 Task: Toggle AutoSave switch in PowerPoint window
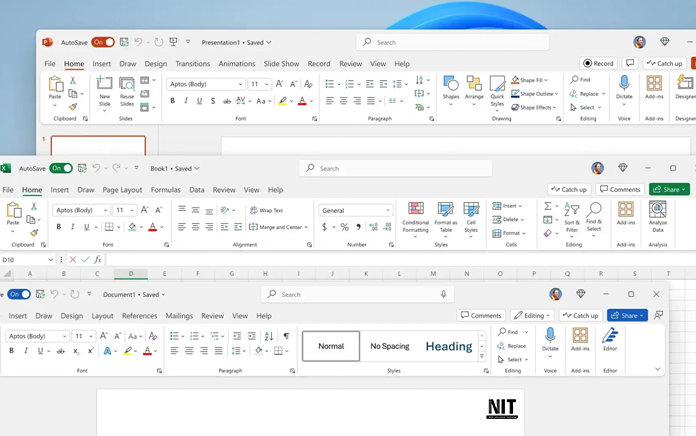click(103, 42)
